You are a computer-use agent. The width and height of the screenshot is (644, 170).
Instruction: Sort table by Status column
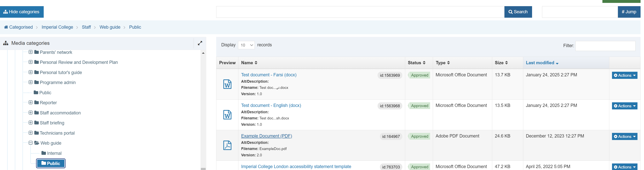point(416,63)
